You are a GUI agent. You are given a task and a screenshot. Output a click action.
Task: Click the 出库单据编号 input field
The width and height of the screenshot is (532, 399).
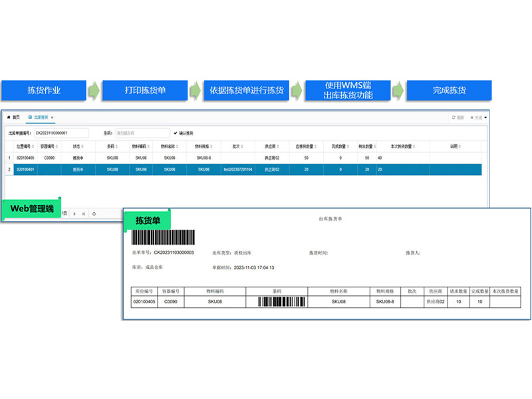pos(61,133)
